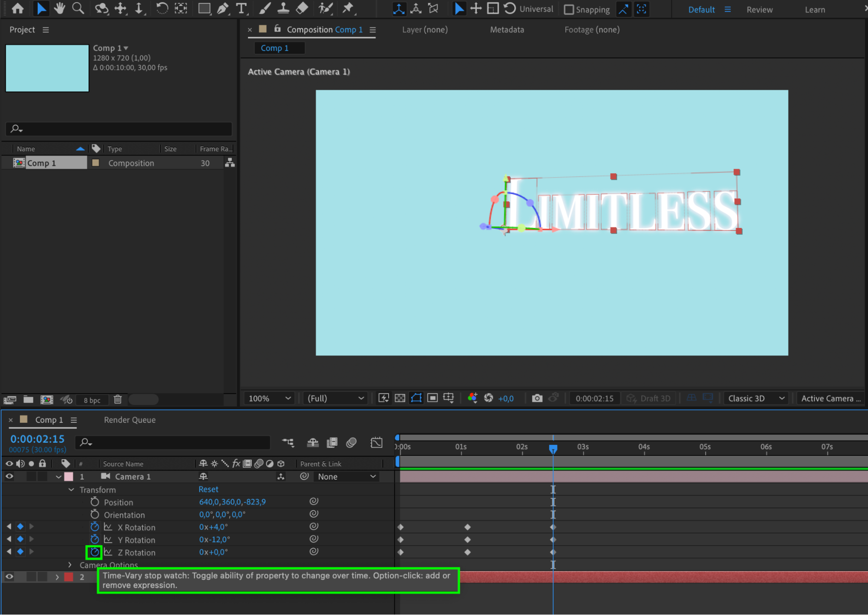The height and width of the screenshot is (615, 868).
Task: Select the Hand tool
Action: (x=59, y=8)
